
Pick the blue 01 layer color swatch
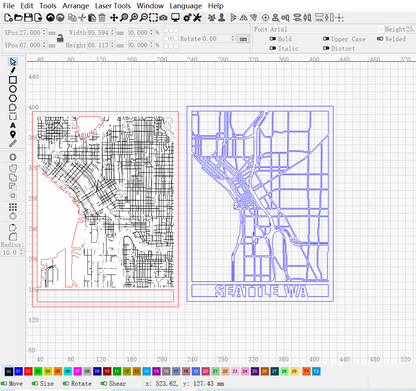[x=18, y=371]
